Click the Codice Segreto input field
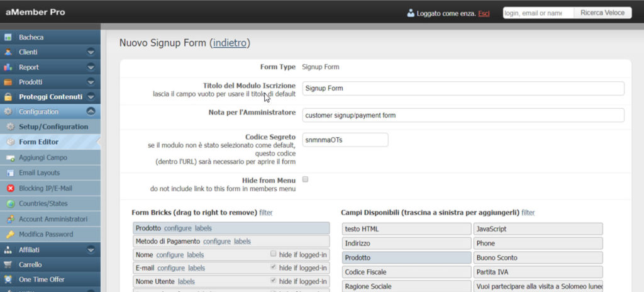This screenshot has width=644, height=292. click(345, 140)
